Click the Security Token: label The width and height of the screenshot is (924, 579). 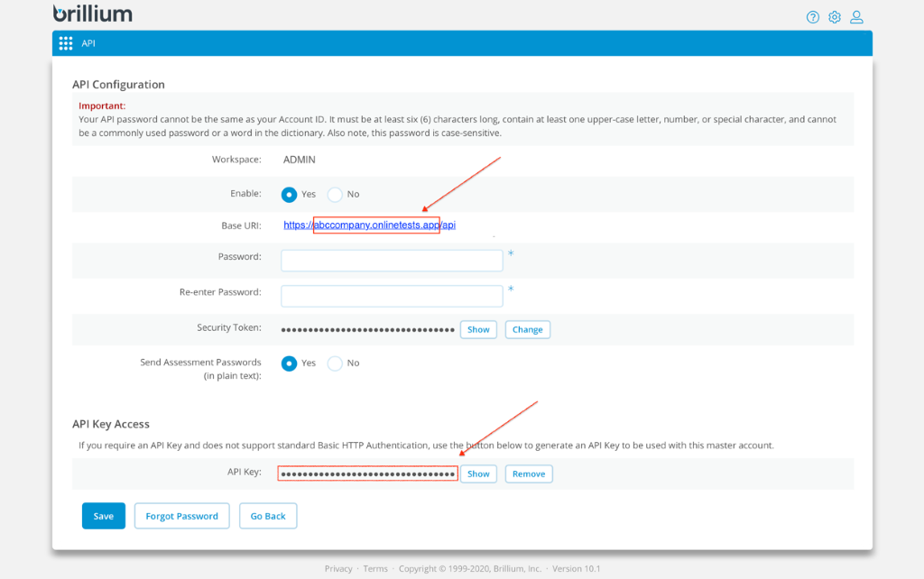pos(228,327)
